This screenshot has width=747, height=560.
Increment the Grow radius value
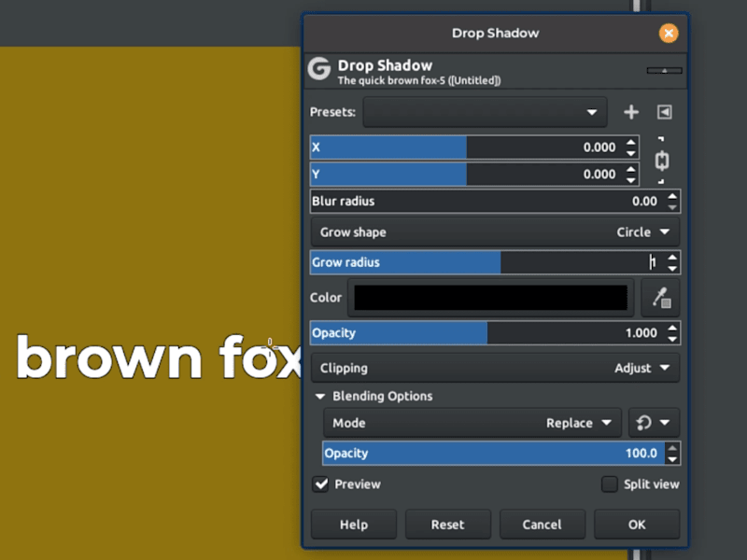click(672, 258)
